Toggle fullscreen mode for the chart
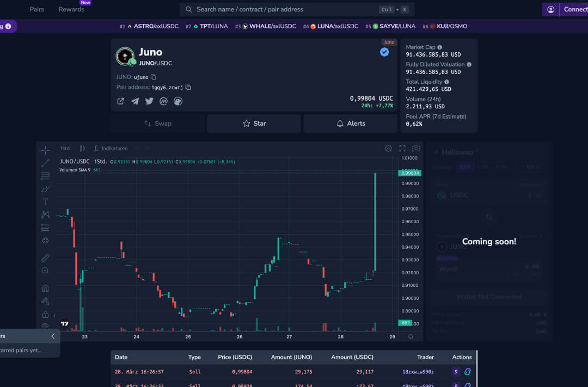Image resolution: width=588 pixels, height=387 pixels. point(402,148)
